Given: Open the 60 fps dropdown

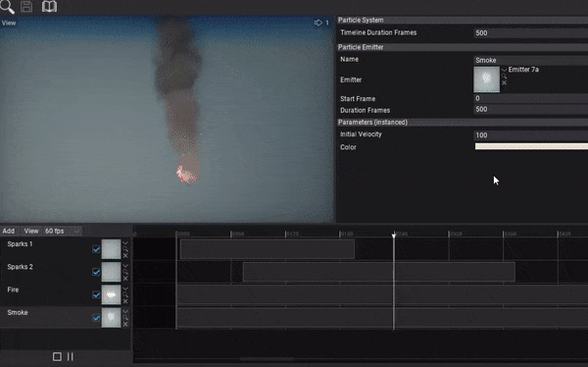Looking at the screenshot, I should 63,231.
